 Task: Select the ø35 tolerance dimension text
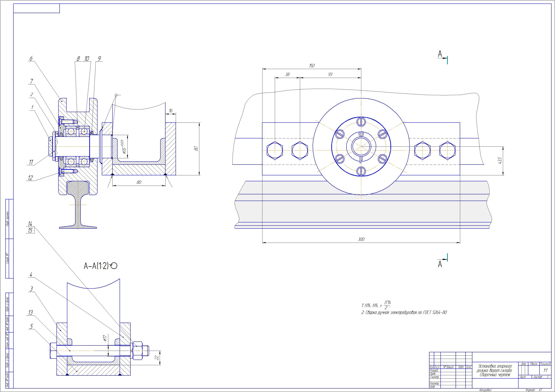pos(123,147)
